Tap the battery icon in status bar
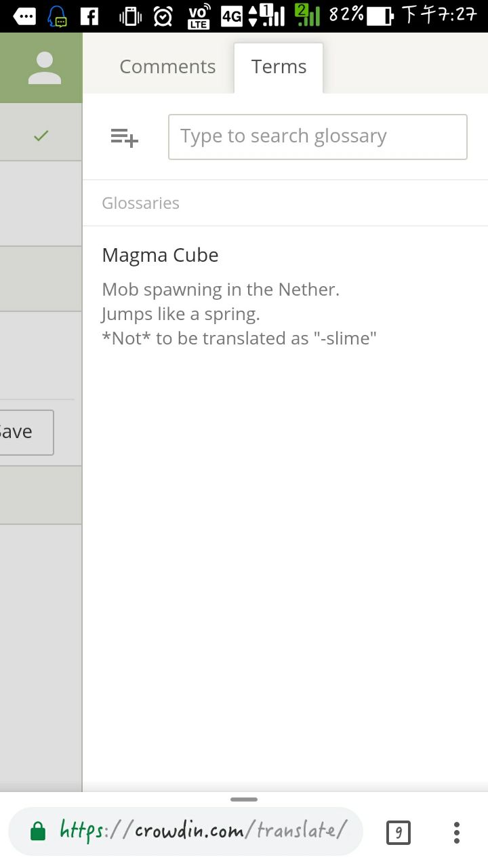 tap(380, 16)
